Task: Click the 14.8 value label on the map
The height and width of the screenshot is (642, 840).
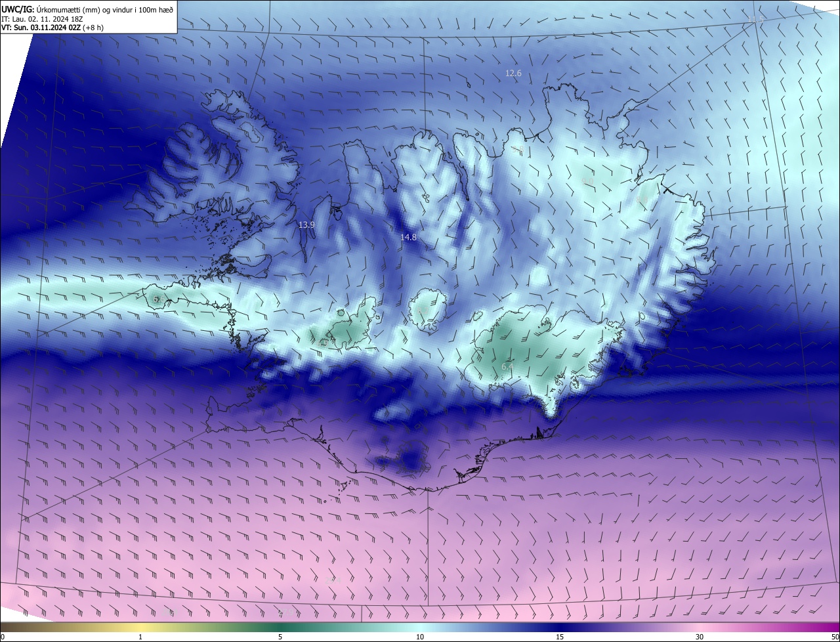Action: (x=408, y=237)
